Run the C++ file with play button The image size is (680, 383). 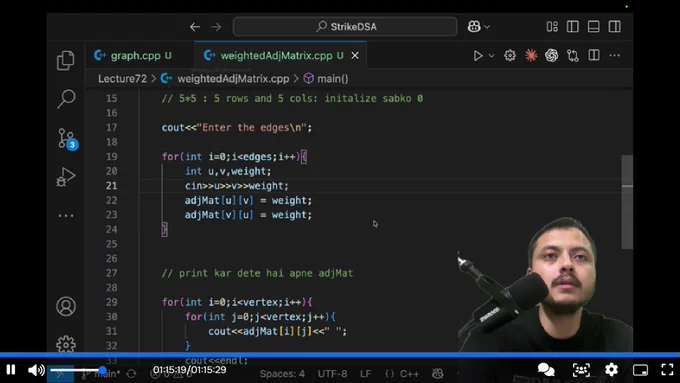(478, 56)
